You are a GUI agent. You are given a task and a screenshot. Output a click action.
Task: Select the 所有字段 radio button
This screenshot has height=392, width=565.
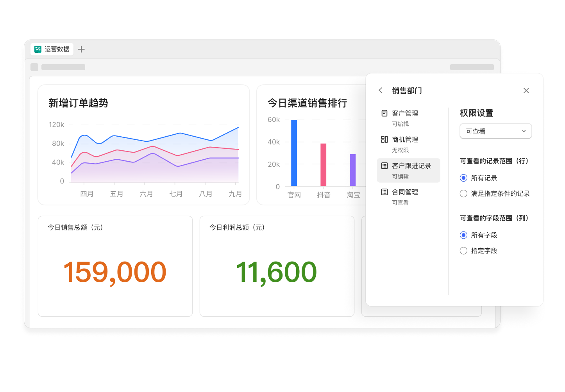pos(463,235)
